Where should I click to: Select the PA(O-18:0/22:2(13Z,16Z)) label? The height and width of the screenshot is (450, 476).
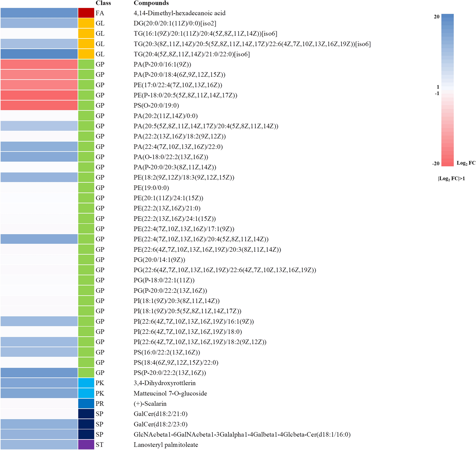(x=171, y=157)
